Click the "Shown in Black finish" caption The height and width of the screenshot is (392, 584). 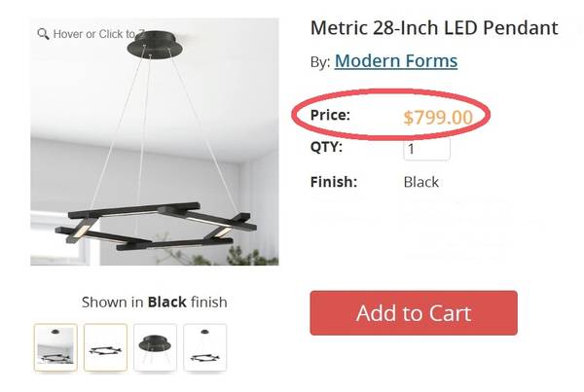coord(154,302)
